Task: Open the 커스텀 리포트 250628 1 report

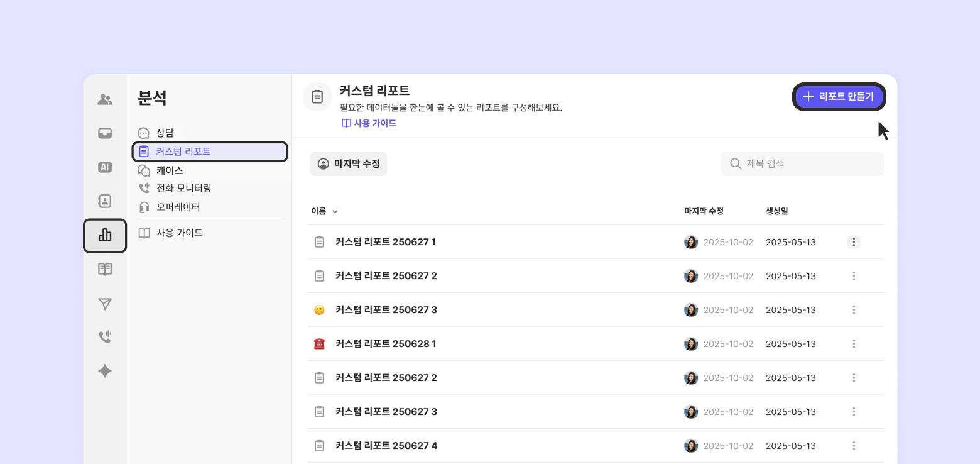Action: (x=385, y=344)
